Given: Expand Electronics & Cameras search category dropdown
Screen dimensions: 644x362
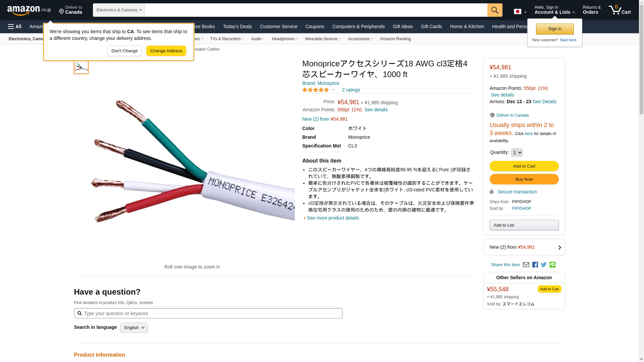Looking at the screenshot, I should 119,10.
